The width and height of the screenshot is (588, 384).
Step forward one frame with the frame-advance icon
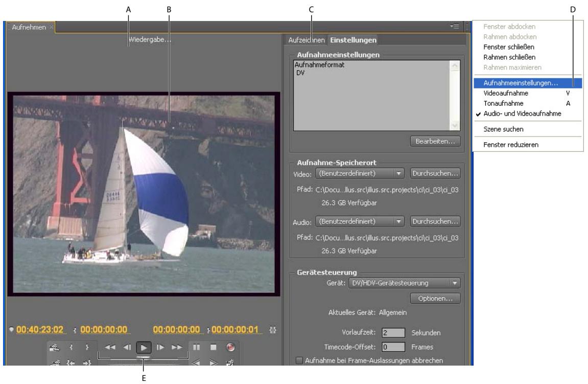[x=160, y=347]
